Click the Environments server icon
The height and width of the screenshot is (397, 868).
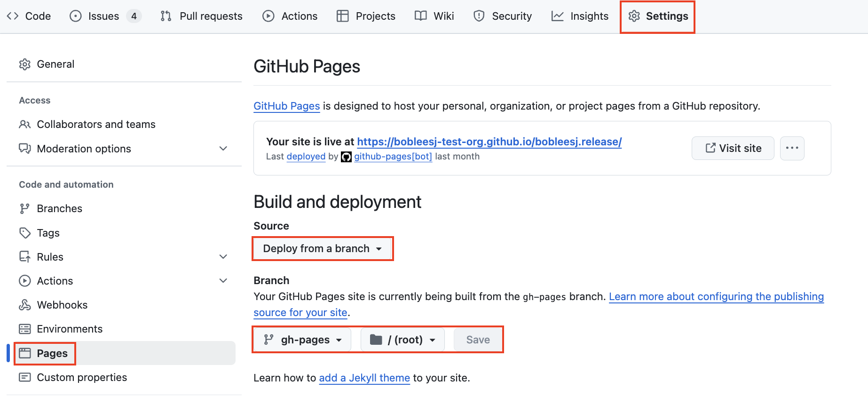[25, 329]
